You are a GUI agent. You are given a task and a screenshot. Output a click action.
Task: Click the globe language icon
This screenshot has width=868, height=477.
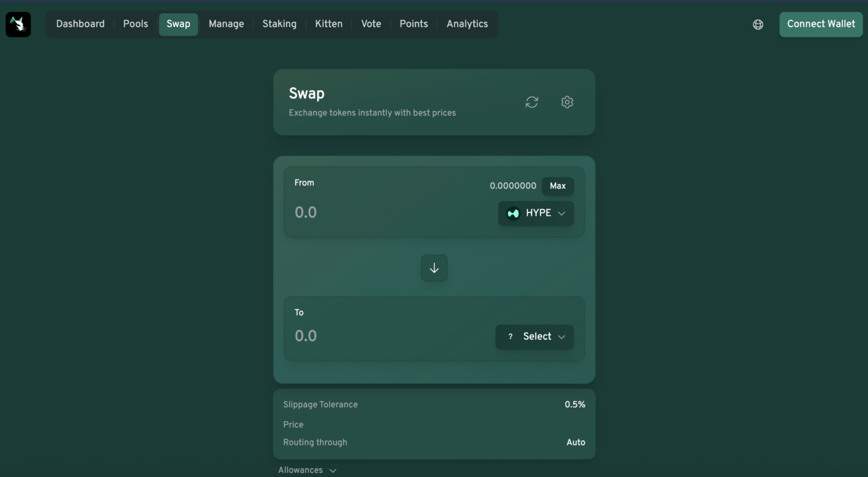(758, 24)
